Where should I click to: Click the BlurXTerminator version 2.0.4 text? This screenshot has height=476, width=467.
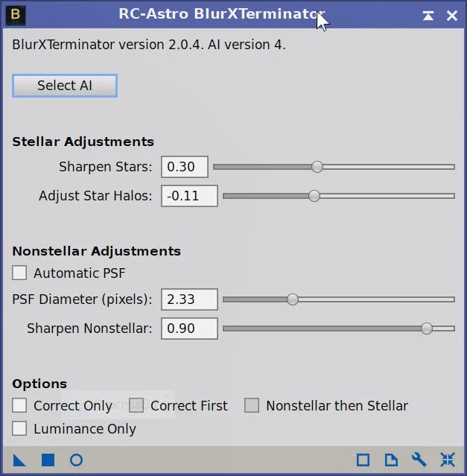[x=149, y=45]
